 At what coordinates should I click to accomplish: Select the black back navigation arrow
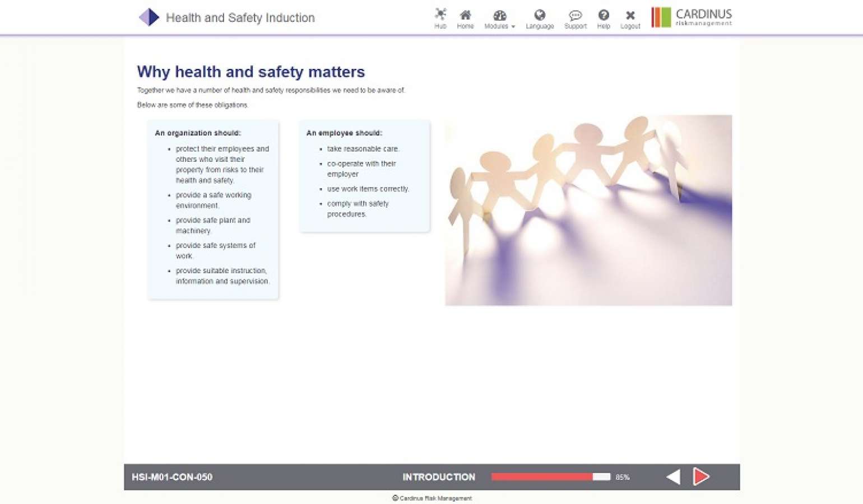coord(672,477)
